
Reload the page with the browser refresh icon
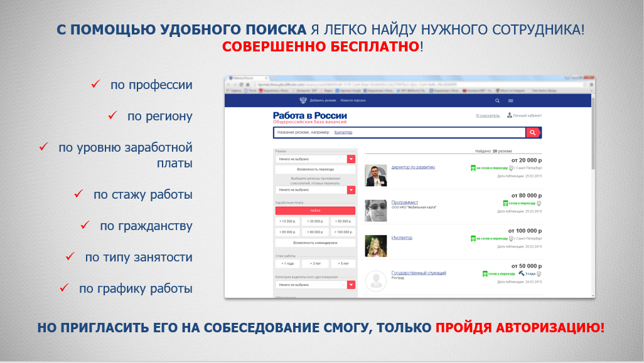pos(242,85)
